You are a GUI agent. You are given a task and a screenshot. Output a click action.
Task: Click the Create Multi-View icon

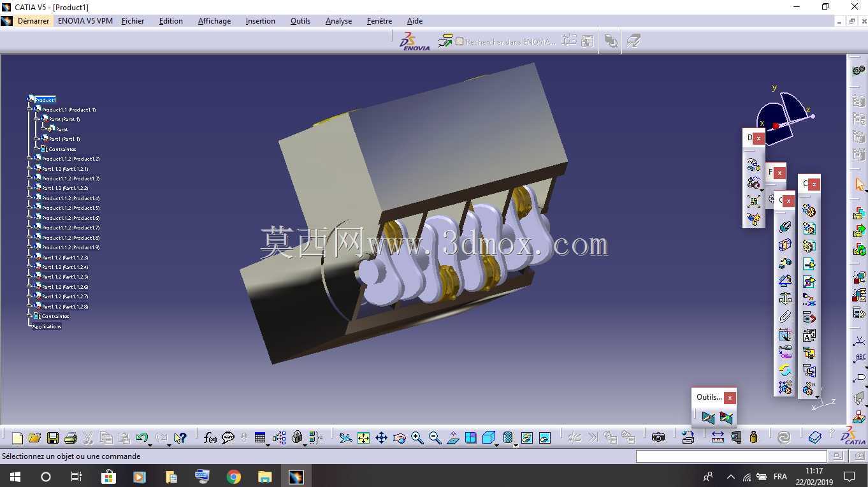[x=471, y=438]
